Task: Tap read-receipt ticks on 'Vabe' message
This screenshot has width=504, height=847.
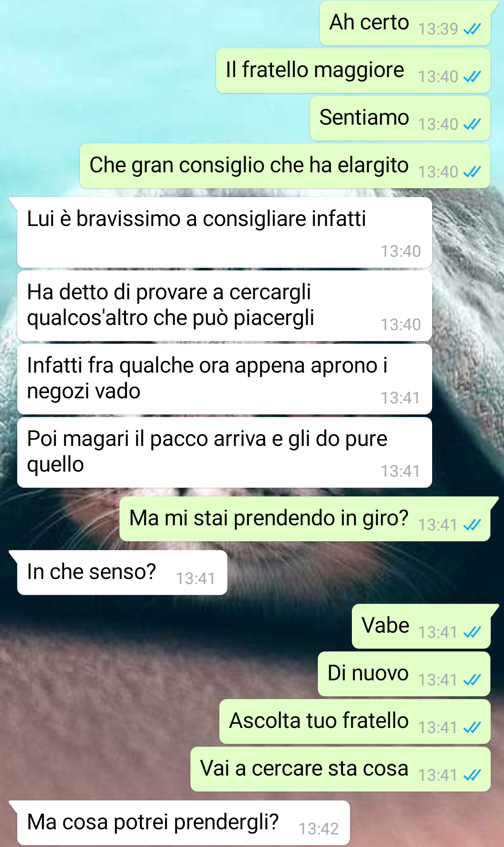Action: coord(472,632)
